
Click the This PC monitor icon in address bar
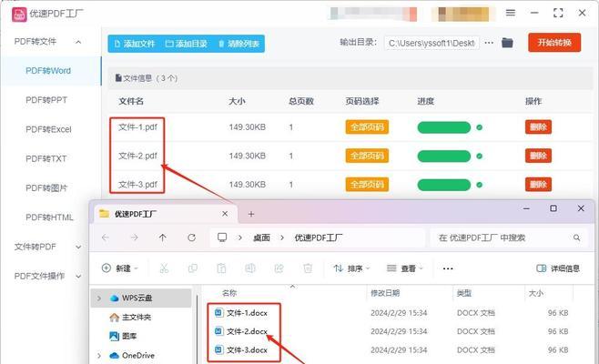click(x=222, y=238)
